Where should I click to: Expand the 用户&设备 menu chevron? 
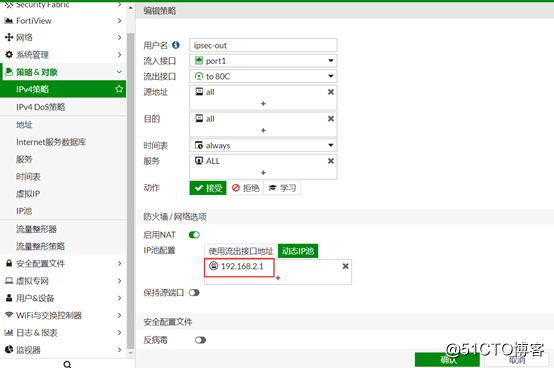[x=119, y=298]
